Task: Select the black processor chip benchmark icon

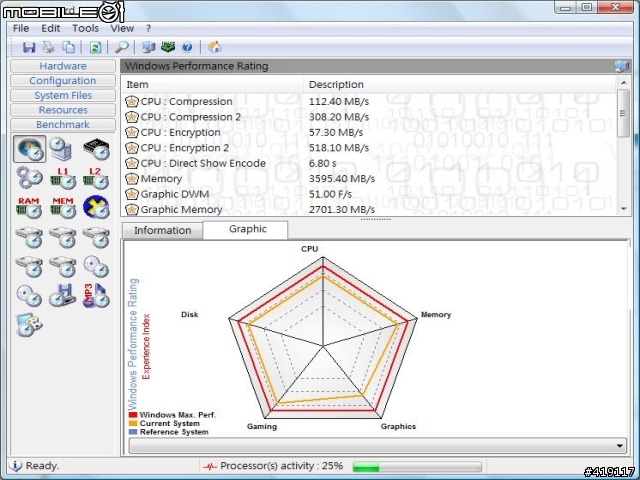Action: tap(96, 149)
